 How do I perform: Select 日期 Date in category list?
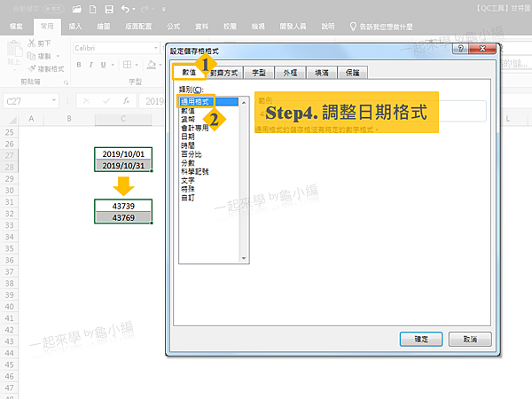click(188, 137)
